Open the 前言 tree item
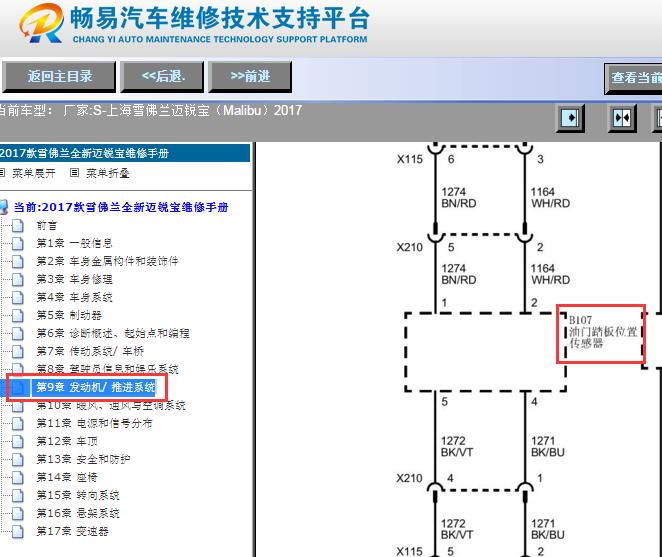 pos(46,226)
